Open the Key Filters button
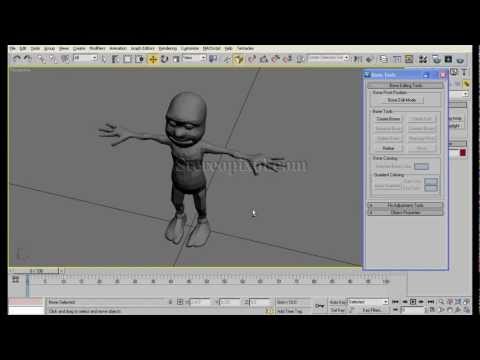The height and width of the screenshot is (360, 480). 372,310
